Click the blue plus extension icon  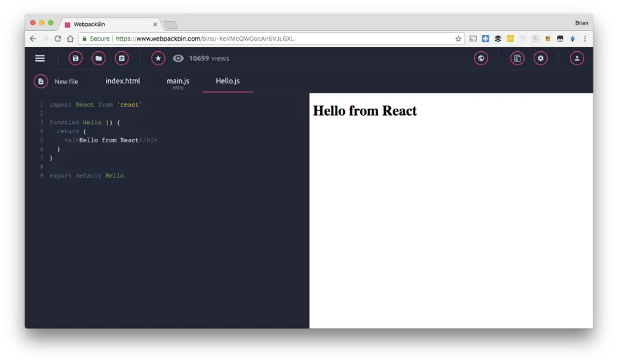485,39
